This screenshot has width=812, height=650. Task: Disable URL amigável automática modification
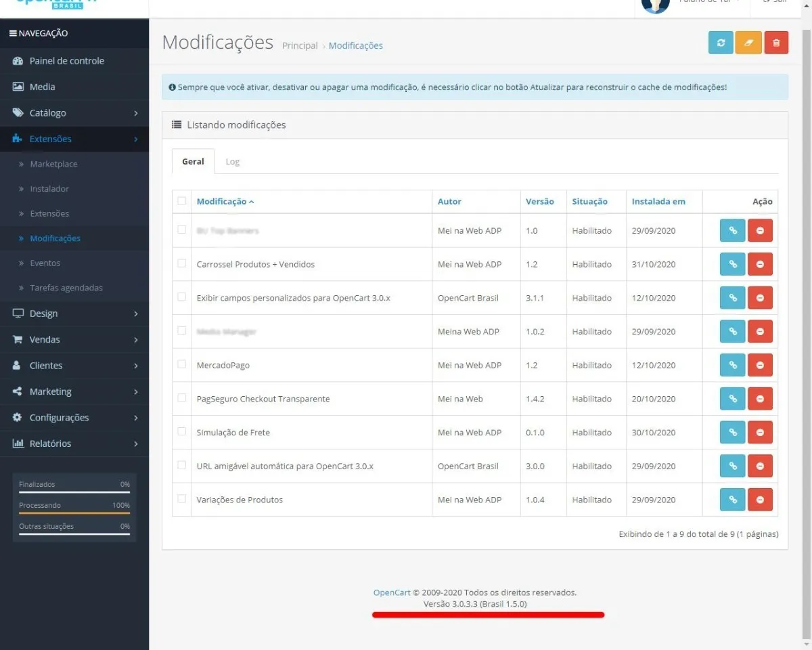pyautogui.click(x=760, y=466)
